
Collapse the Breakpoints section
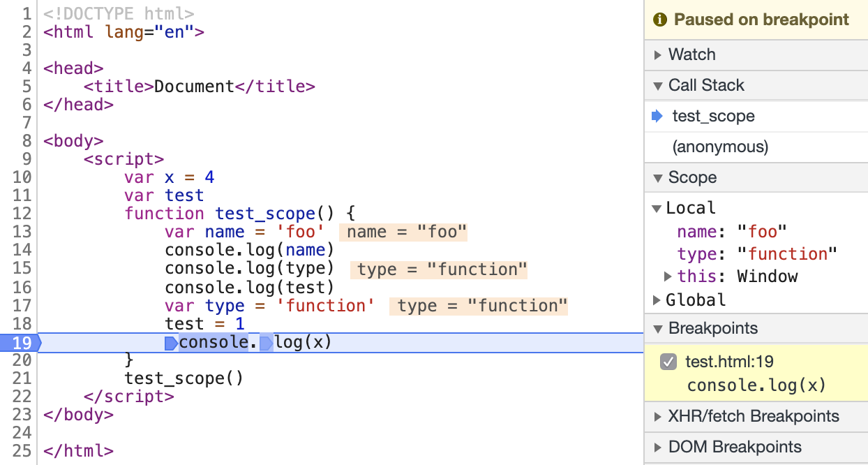point(658,328)
